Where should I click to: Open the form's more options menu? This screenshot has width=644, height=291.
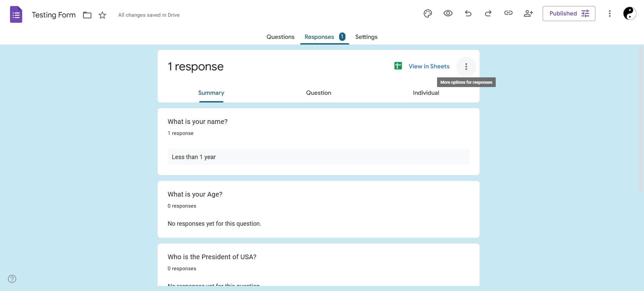tap(609, 13)
